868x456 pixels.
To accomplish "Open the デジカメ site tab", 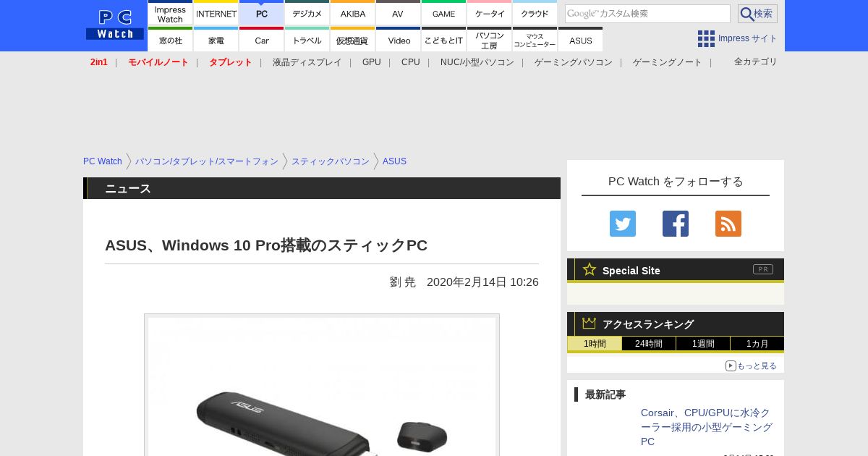I will pyautogui.click(x=307, y=13).
